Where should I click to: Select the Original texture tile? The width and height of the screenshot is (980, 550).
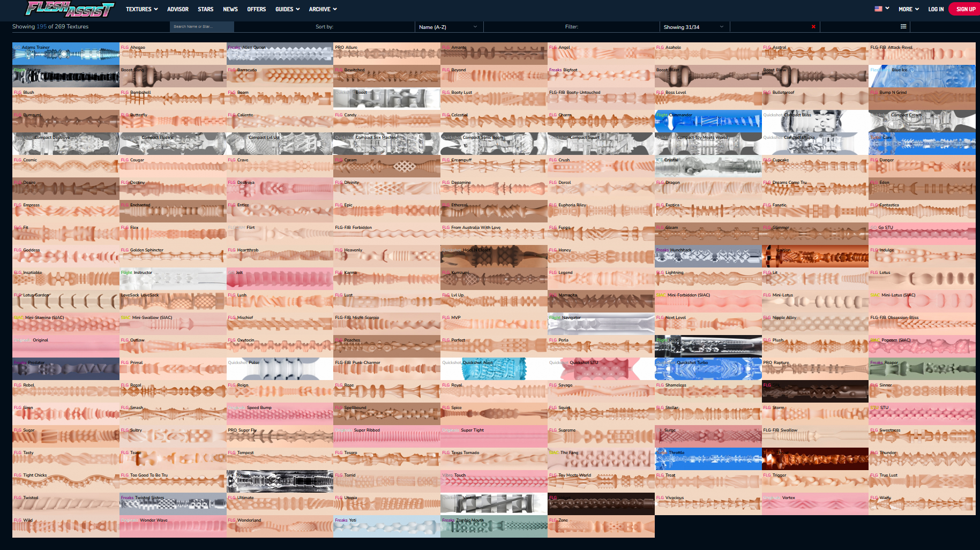(66, 346)
